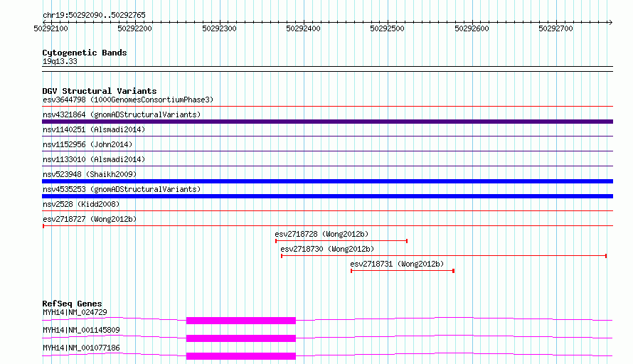Click ruler coordinate 50292300

[x=219, y=28]
